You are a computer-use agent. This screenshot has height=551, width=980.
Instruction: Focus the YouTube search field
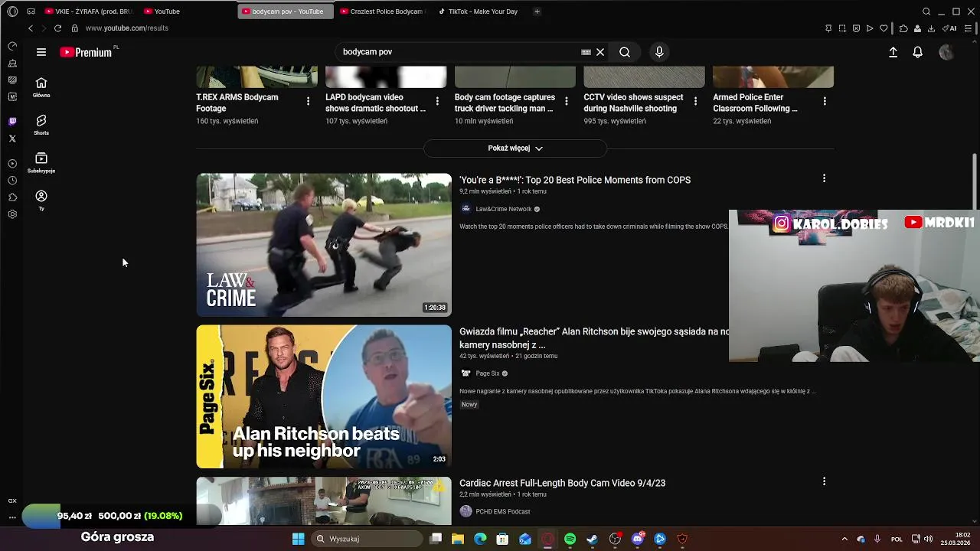tap(459, 52)
